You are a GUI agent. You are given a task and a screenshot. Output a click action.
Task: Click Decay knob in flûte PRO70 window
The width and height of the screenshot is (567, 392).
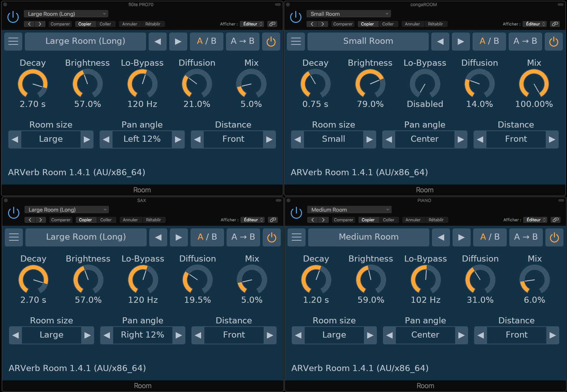click(33, 84)
